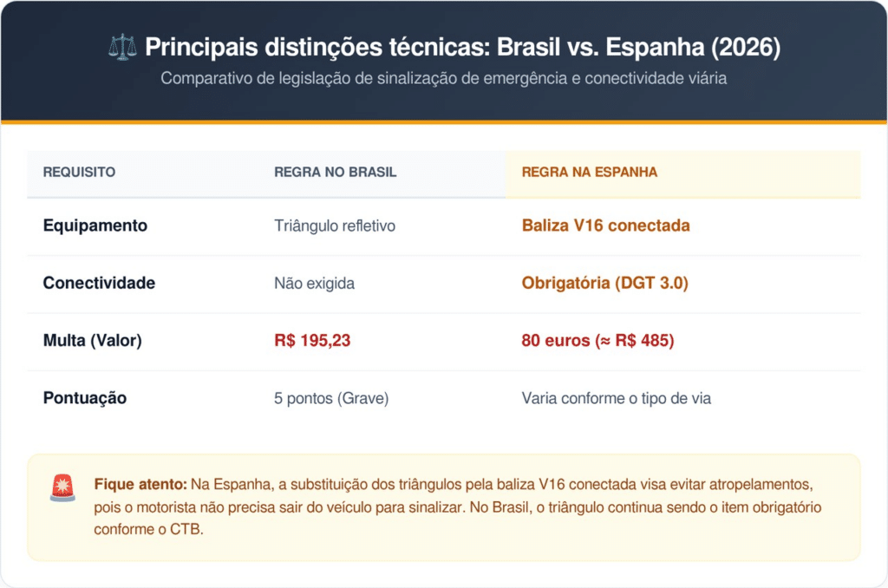The width and height of the screenshot is (888, 588).
Task: Click 'Varia conforme o tipo de via' cell
Action: 617,398
